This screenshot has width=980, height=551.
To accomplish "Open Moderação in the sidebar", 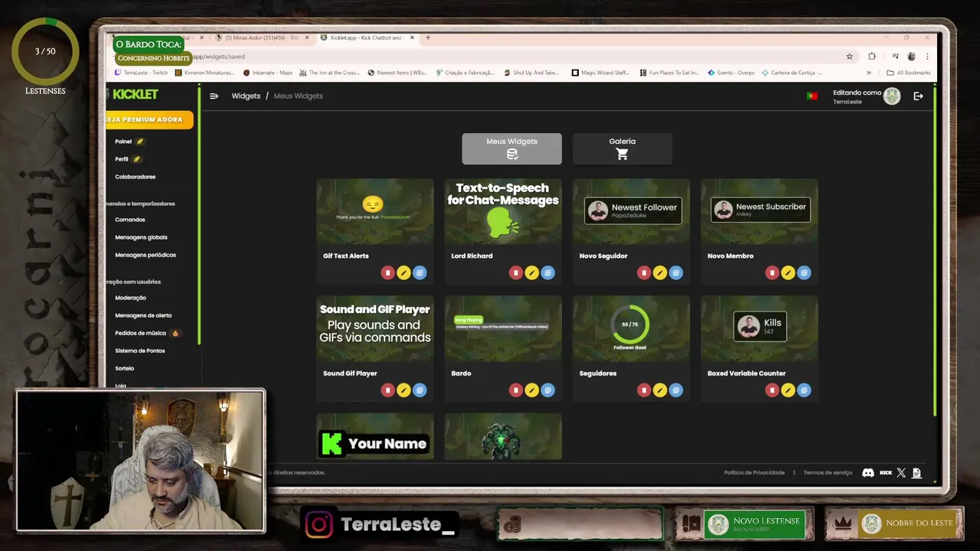I will point(130,298).
